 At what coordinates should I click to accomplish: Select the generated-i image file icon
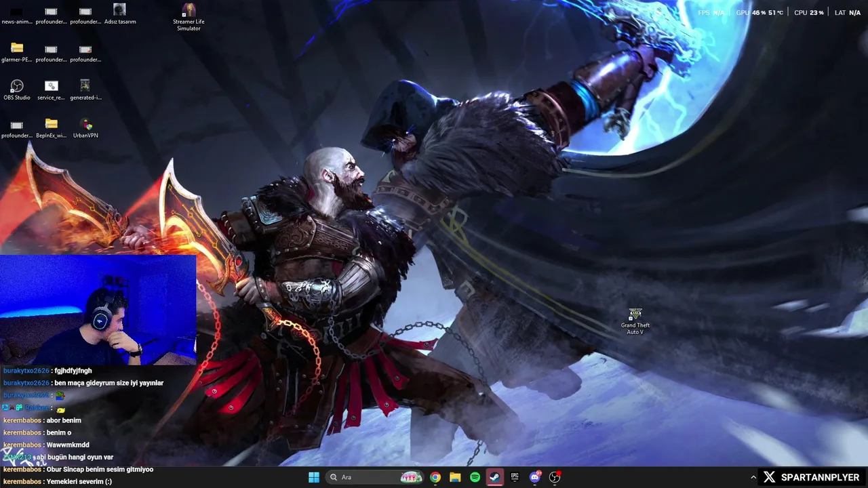[85, 90]
